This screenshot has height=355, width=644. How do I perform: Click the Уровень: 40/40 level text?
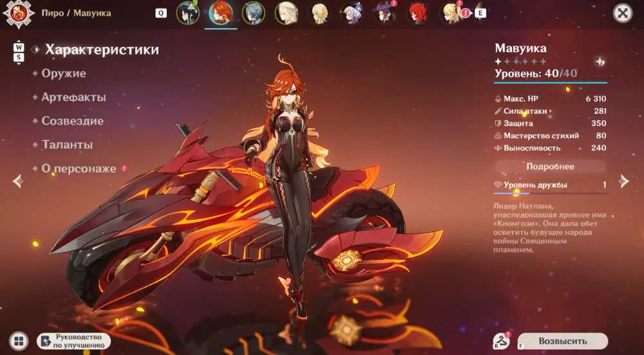pyautogui.click(x=536, y=73)
